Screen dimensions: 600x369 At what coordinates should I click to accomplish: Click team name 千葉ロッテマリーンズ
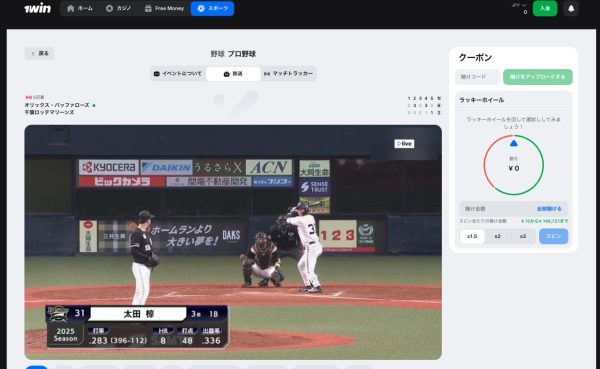49,112
